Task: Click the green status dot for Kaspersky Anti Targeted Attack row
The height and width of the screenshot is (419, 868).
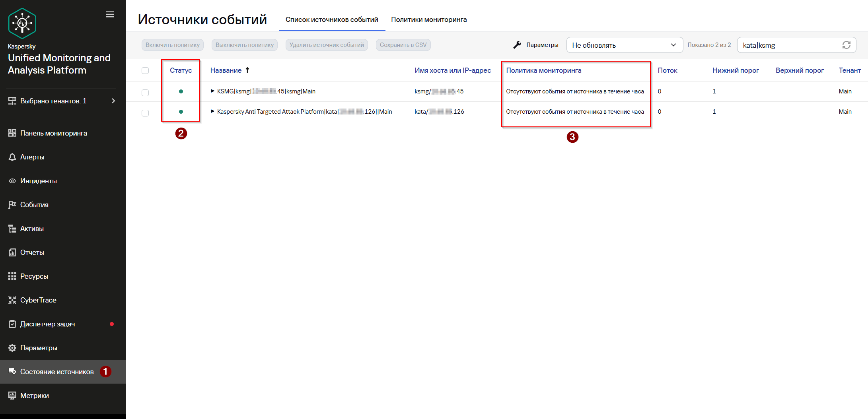Action: pyautogui.click(x=181, y=112)
